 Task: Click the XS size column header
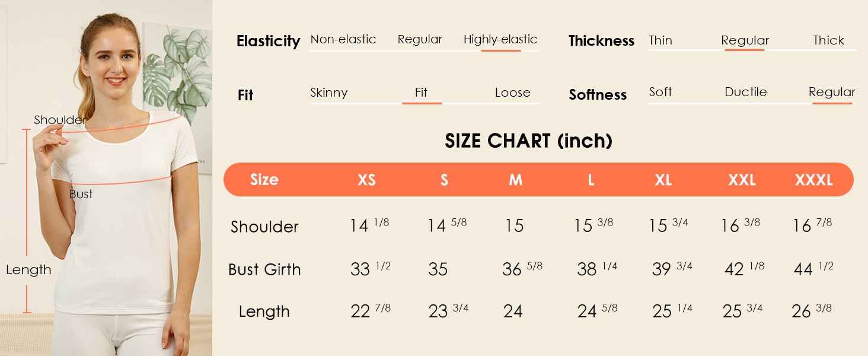[366, 180]
